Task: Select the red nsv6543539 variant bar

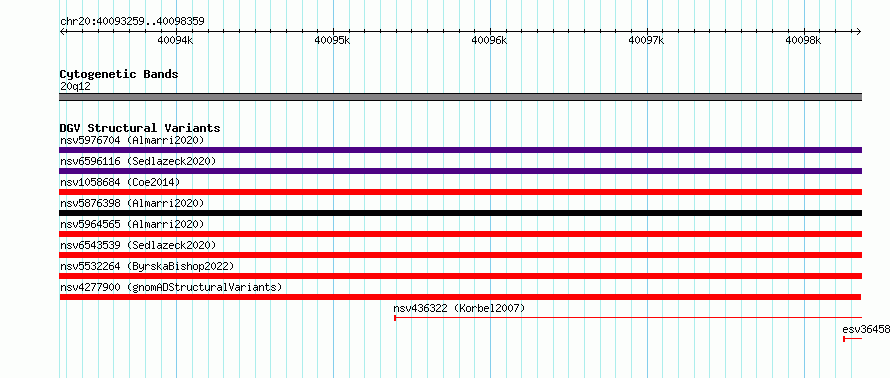Action: (460, 255)
